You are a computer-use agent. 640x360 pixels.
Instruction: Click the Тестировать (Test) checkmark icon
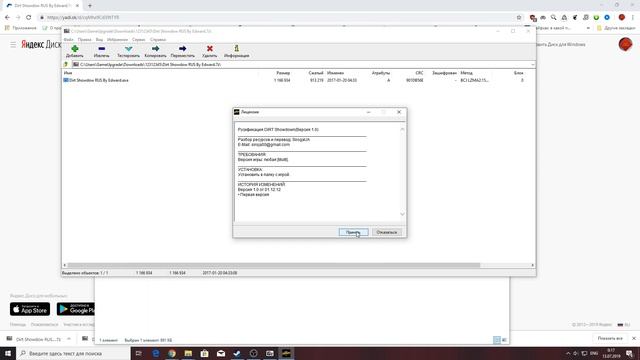(x=129, y=49)
